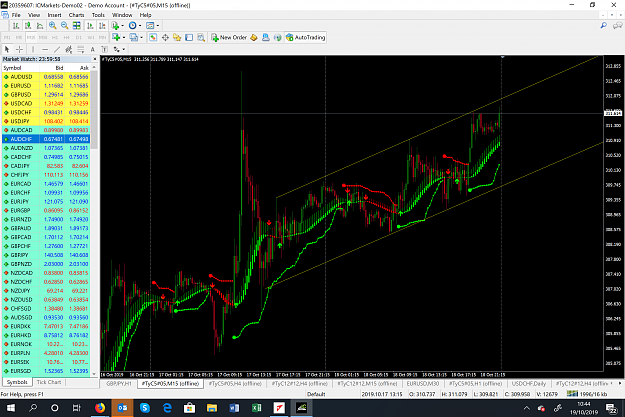This screenshot has height=417, width=625.
Task: Select the cursor pointer tool
Action: [7, 49]
